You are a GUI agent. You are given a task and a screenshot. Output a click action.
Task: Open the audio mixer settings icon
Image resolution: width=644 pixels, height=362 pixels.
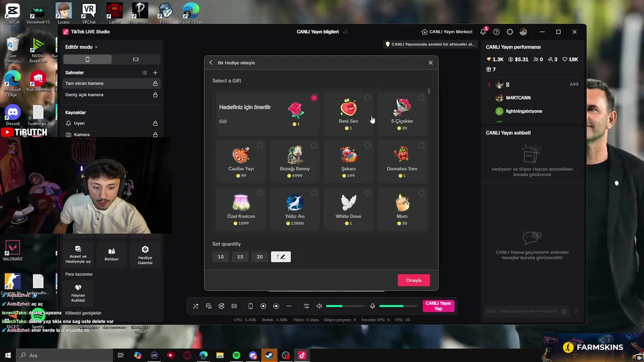tap(306, 306)
